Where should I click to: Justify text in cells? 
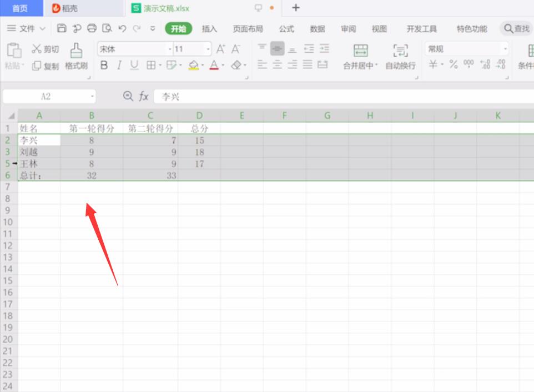pos(308,64)
